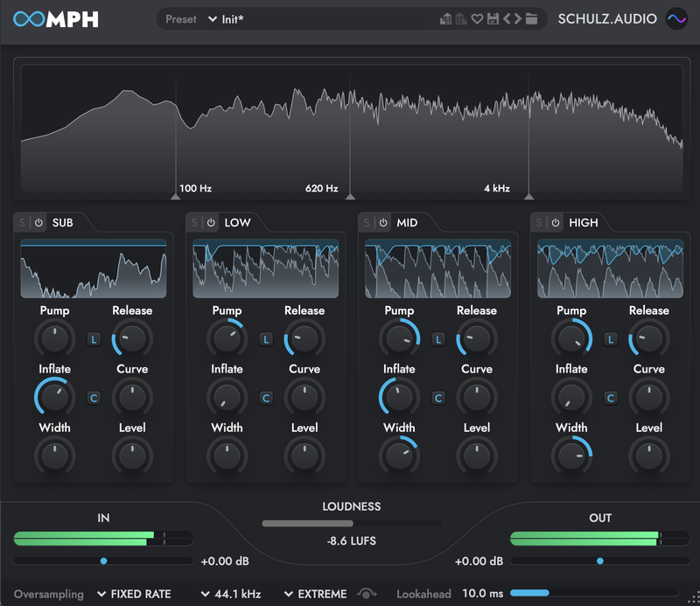
Task: Load the previous preset with the left arrow icon
Action: [506, 18]
